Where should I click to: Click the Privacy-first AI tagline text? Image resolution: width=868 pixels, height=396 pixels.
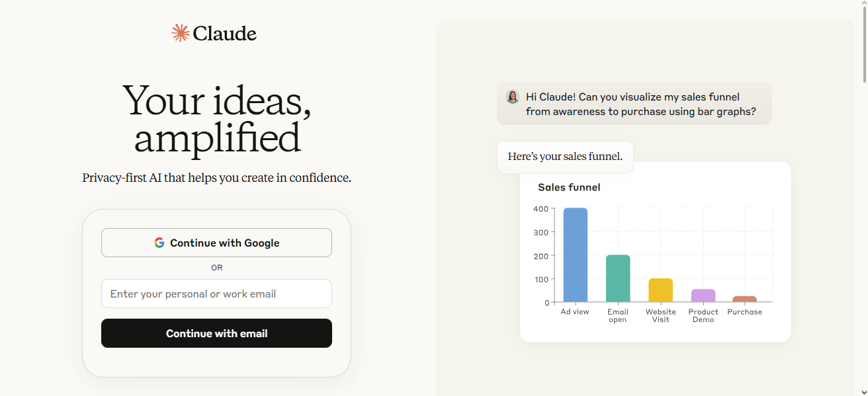point(216,178)
